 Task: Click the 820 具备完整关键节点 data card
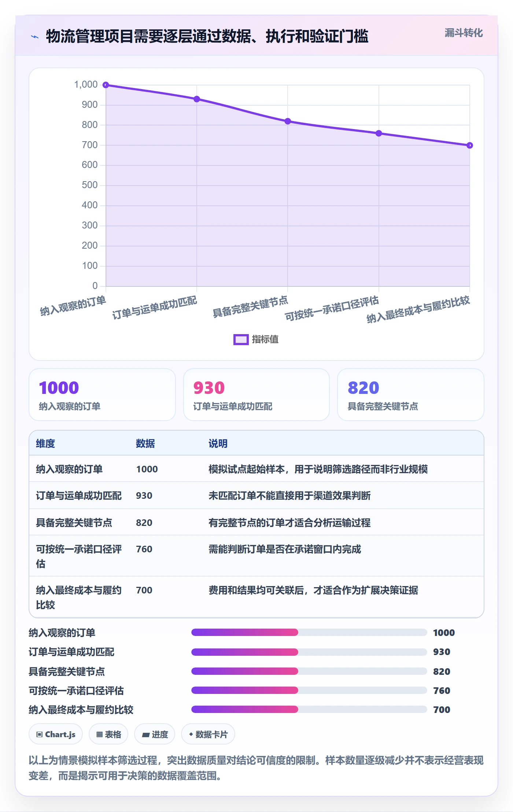(411, 395)
